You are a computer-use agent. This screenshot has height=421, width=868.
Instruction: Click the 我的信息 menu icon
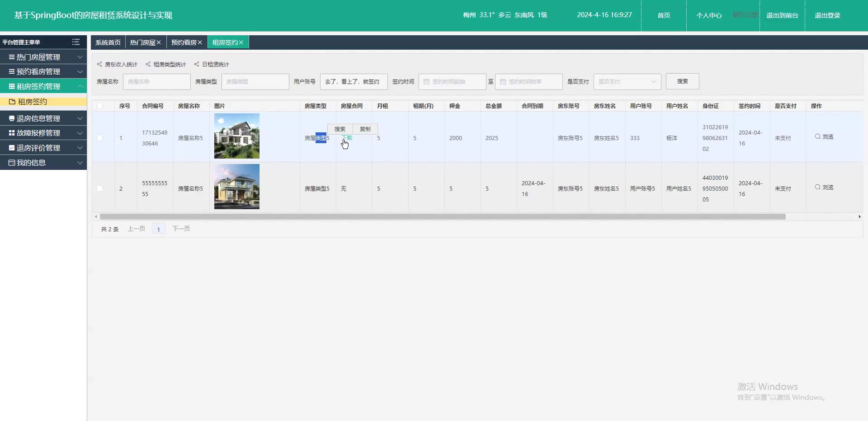pos(12,163)
